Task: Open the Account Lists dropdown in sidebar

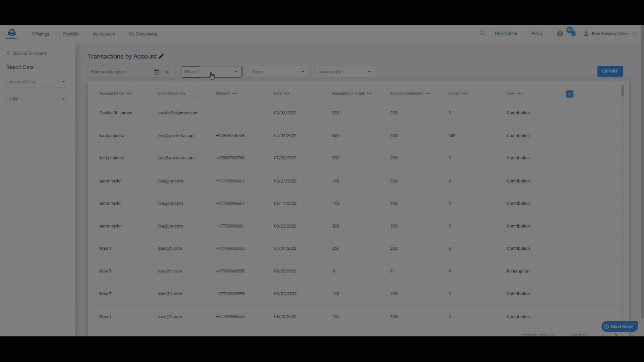Action: [x=37, y=82]
